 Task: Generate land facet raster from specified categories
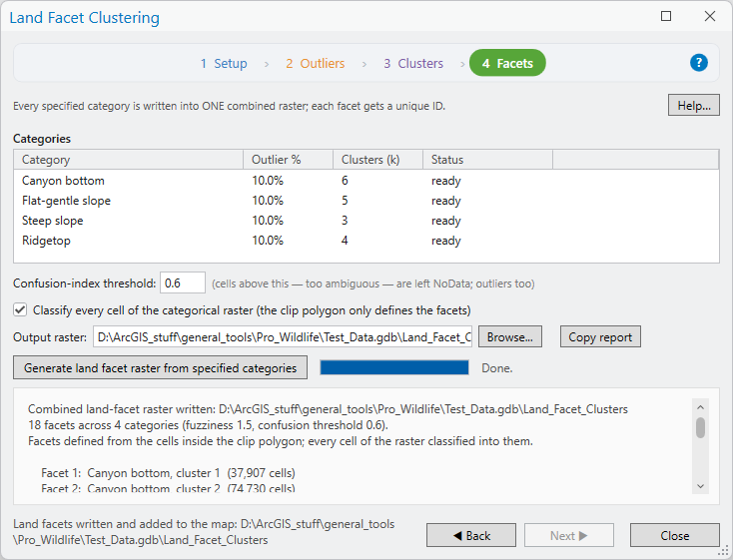click(161, 368)
